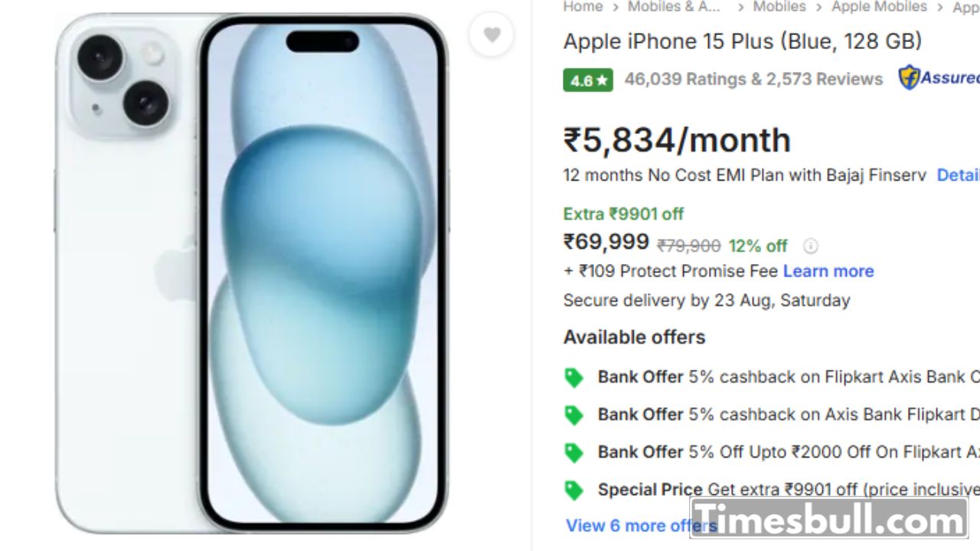Screen dimensions: 980x551
Task: Navigate to Apple Mobiles breadcrumb
Action: (x=879, y=6)
